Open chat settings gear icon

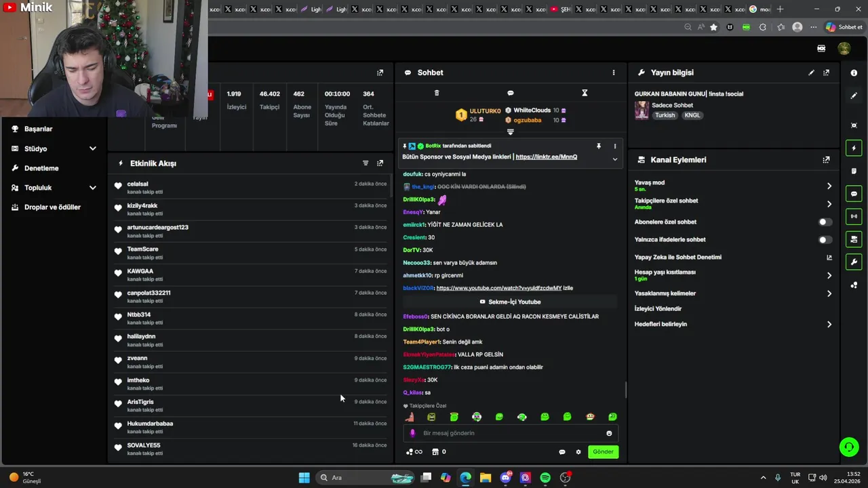coord(578,452)
